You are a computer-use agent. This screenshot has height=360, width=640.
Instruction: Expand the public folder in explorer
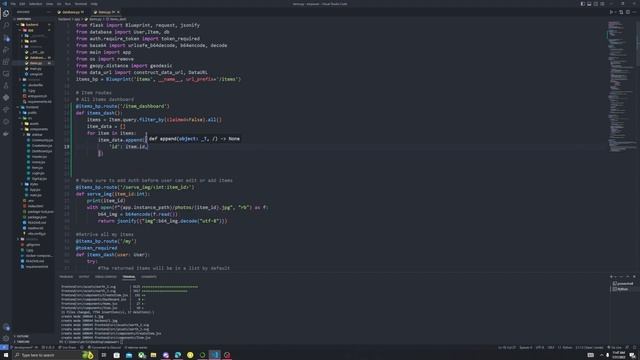point(32,113)
